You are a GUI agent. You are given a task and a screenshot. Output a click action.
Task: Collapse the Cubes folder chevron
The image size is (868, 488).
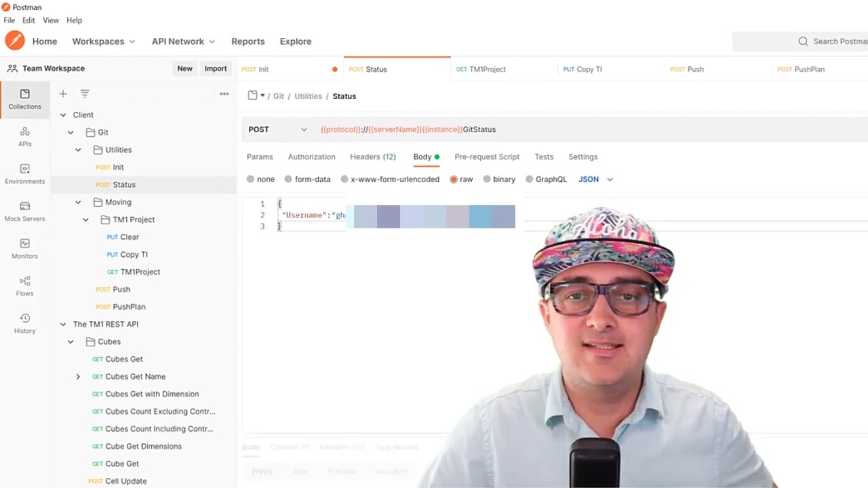point(71,342)
